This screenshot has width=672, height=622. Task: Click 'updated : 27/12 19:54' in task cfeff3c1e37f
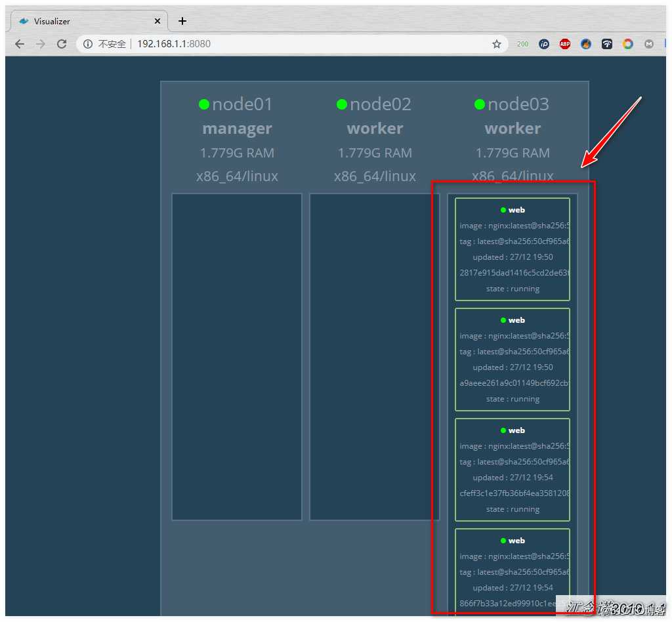[x=513, y=477]
